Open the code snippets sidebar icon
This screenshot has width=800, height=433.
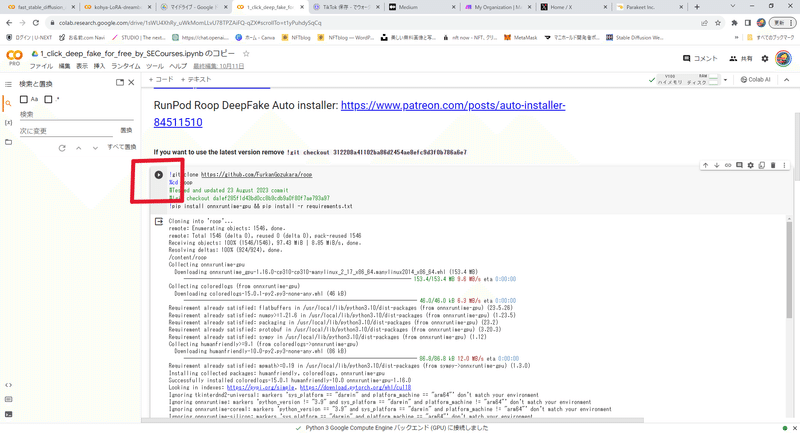coord(8,385)
